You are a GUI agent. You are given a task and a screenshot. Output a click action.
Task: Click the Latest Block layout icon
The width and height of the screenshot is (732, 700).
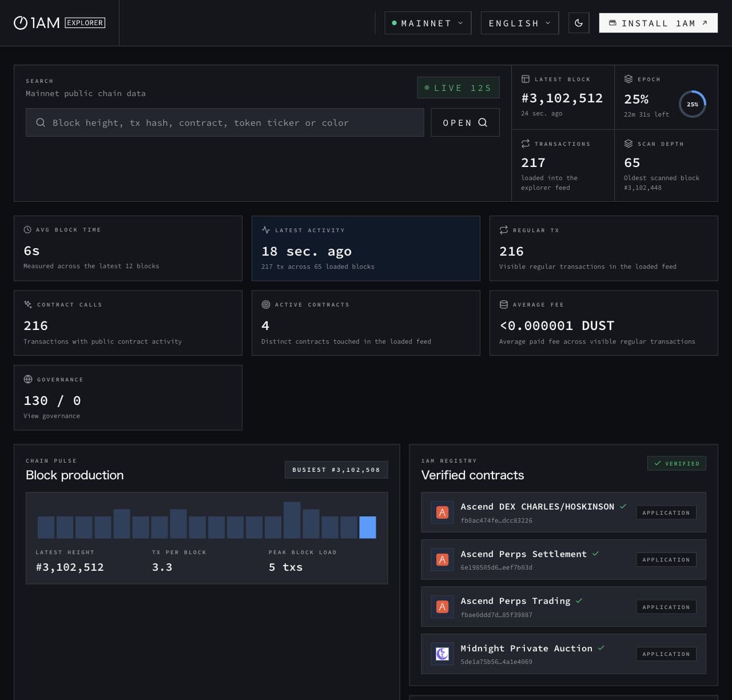(526, 79)
